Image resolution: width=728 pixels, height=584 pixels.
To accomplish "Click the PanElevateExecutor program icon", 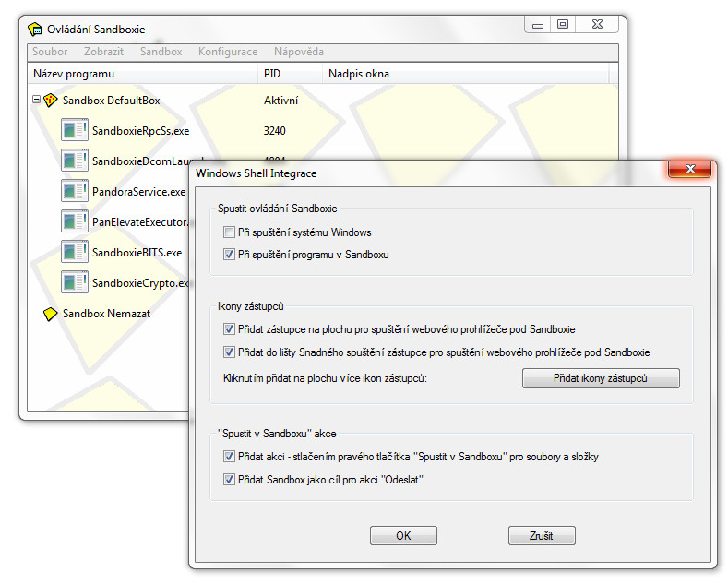I will pyautogui.click(x=75, y=221).
